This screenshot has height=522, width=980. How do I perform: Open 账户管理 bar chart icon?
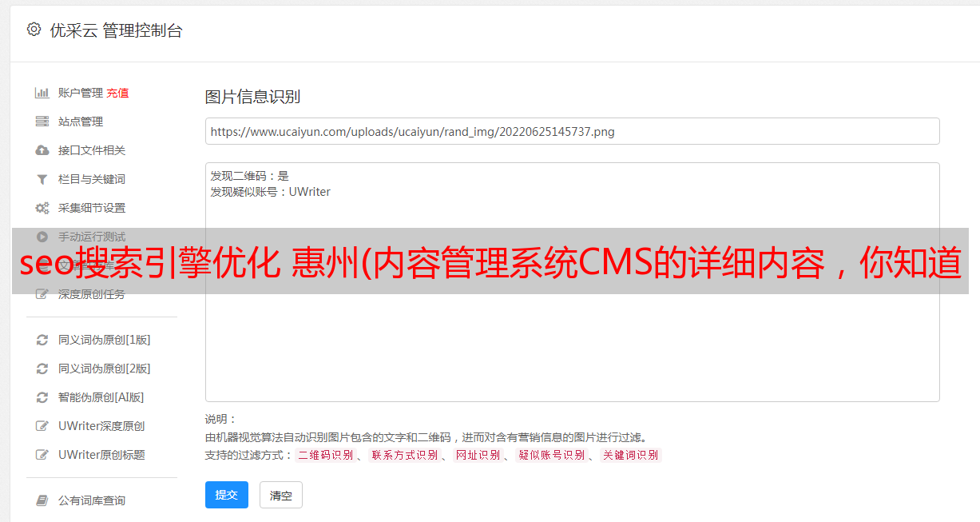point(42,93)
